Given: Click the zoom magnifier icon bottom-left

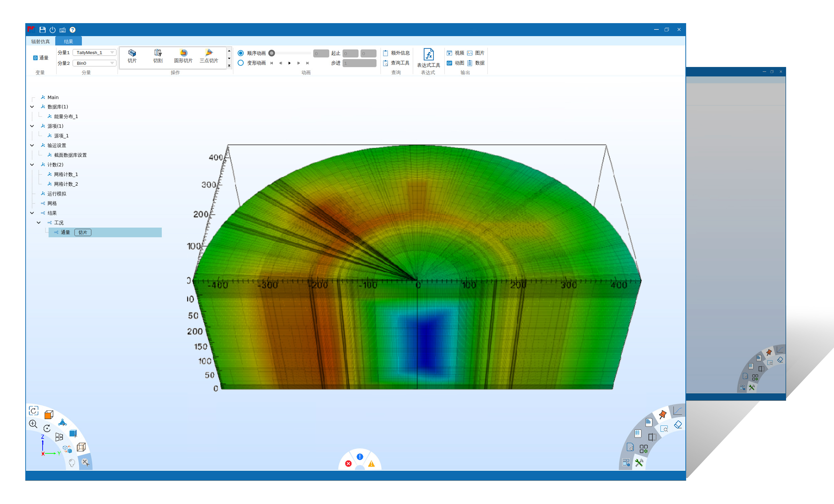Looking at the screenshot, I should coord(33,424).
